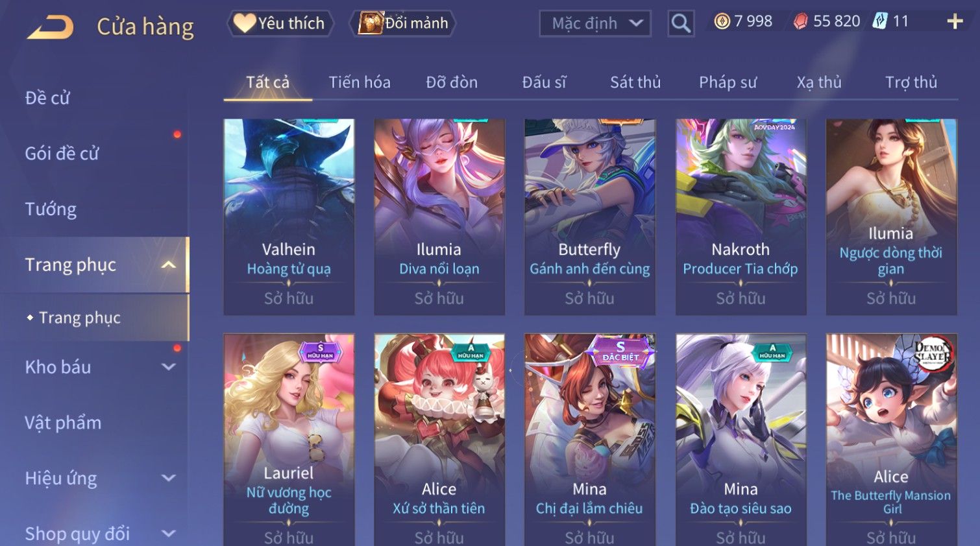
Task: Select the Valhein Hoàng tử quạ skin
Action: tap(289, 217)
